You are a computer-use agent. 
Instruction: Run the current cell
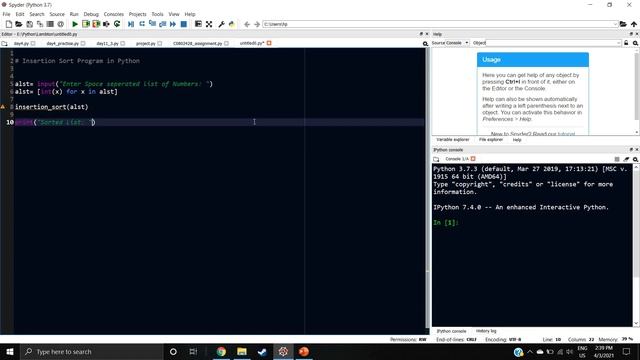[86, 24]
